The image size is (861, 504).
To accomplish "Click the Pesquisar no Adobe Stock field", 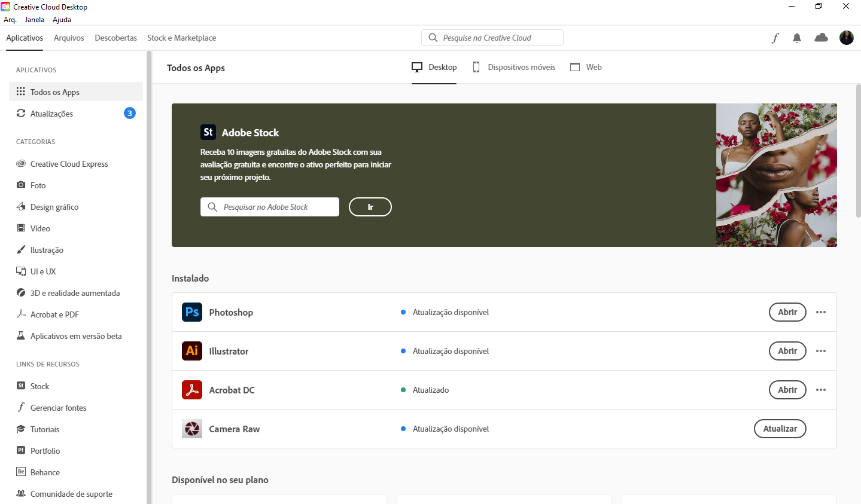I will coord(270,207).
